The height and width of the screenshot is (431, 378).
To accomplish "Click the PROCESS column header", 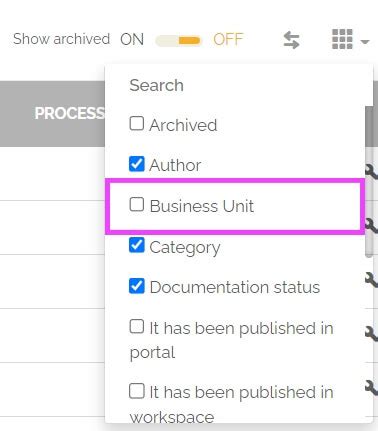I will 70,113.
